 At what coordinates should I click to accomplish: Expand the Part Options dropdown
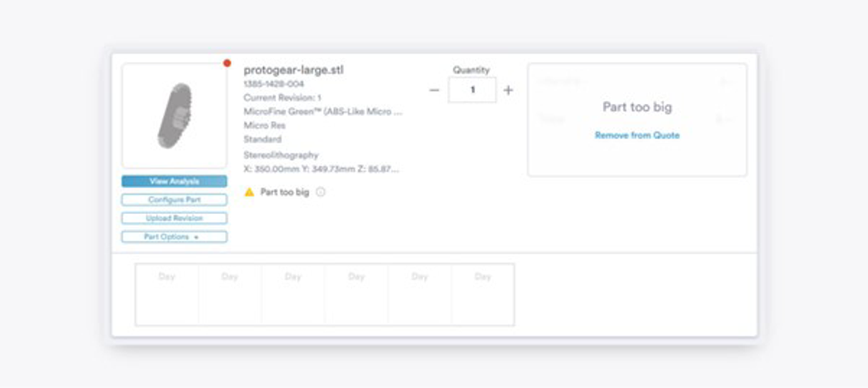pyautogui.click(x=175, y=236)
